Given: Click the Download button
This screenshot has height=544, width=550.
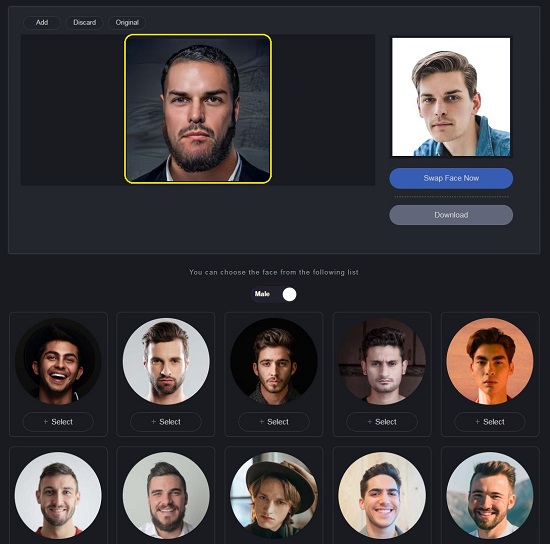Looking at the screenshot, I should pyautogui.click(x=451, y=215).
